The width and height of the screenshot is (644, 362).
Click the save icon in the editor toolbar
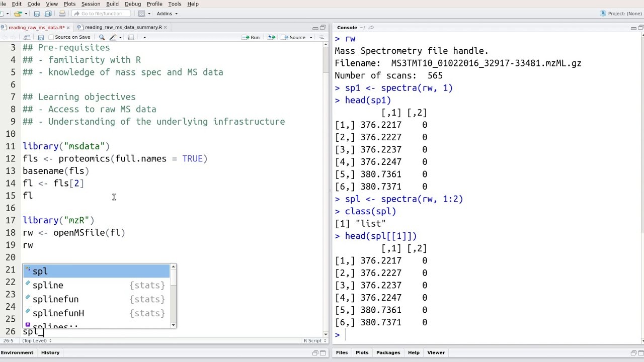(x=40, y=37)
